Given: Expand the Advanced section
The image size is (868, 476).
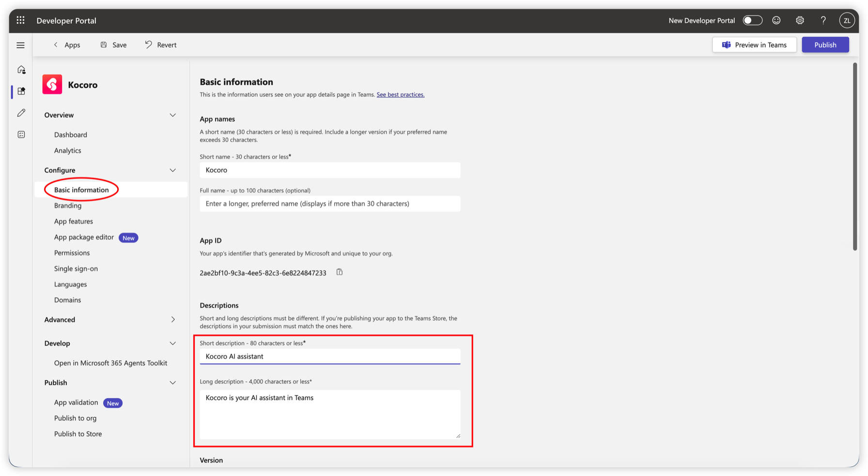Looking at the screenshot, I should pyautogui.click(x=172, y=319).
